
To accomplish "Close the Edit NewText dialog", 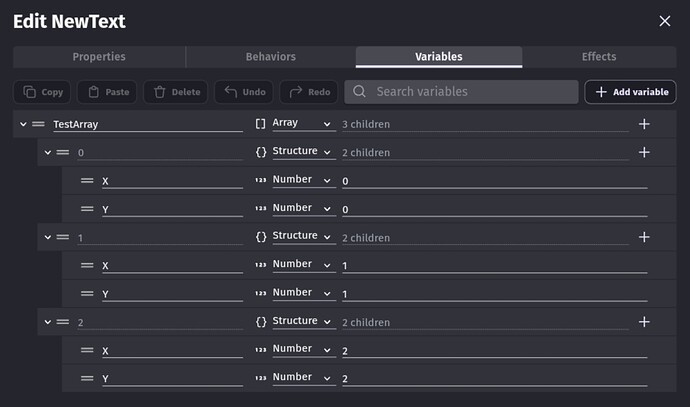I will click(x=665, y=21).
